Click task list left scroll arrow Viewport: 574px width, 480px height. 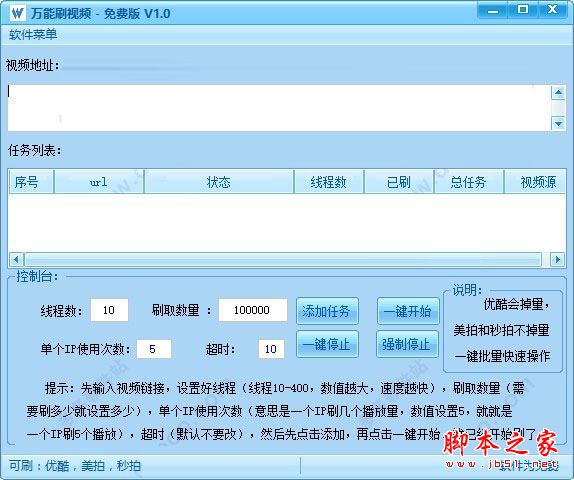tap(16, 260)
